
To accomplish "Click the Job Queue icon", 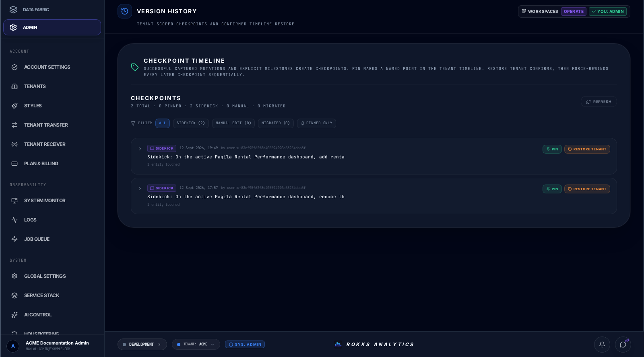I will [14, 239].
